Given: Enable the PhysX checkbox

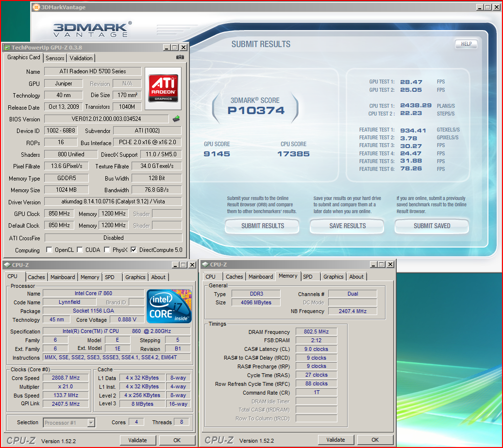Looking at the screenshot, I should point(107,250).
